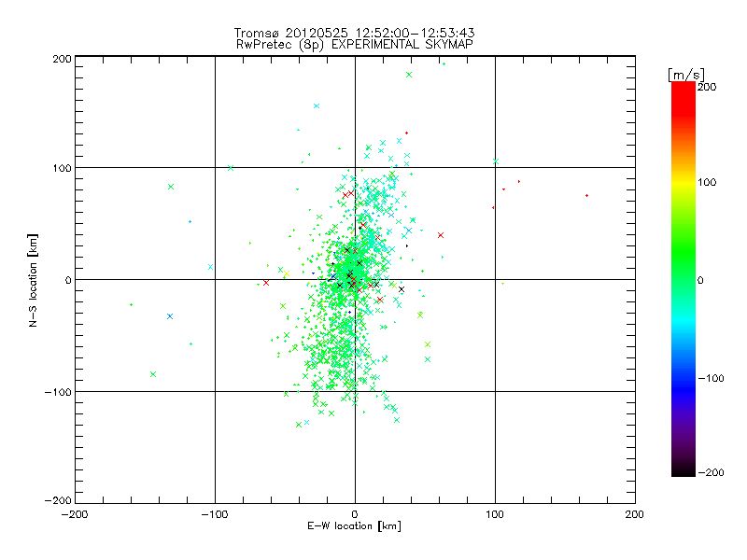The image size is (747, 560).
Task: Click colorbar tick label "100"
Action: tap(707, 182)
